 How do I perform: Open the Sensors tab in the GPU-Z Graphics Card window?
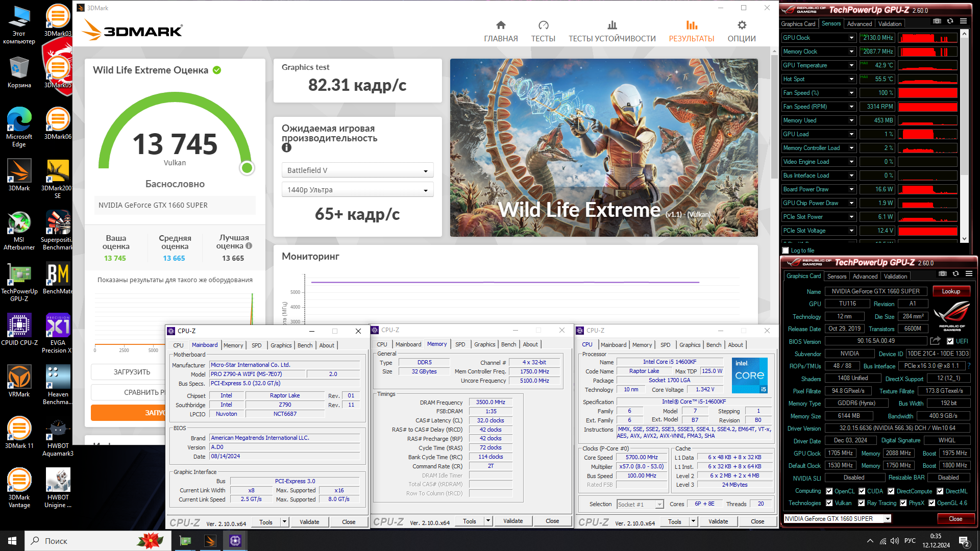click(x=837, y=277)
